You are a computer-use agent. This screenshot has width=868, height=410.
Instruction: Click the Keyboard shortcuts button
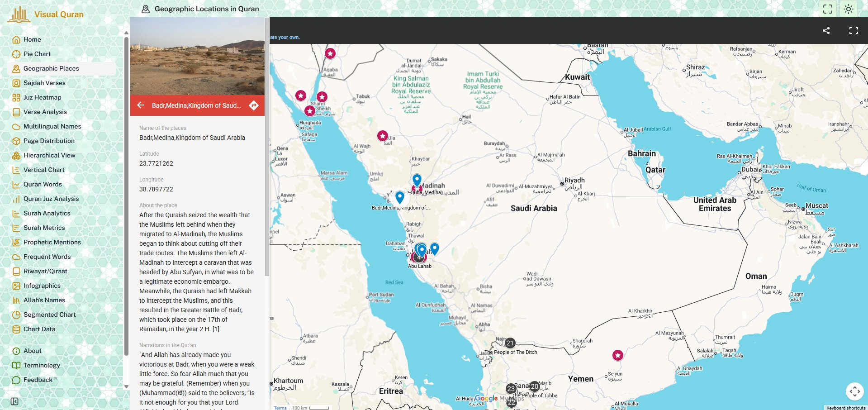click(x=845, y=408)
